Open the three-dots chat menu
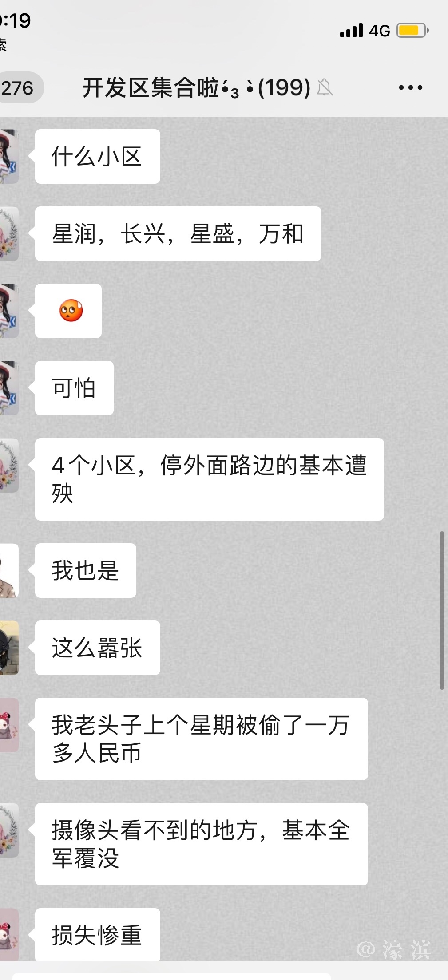448x980 pixels. pos(410,87)
